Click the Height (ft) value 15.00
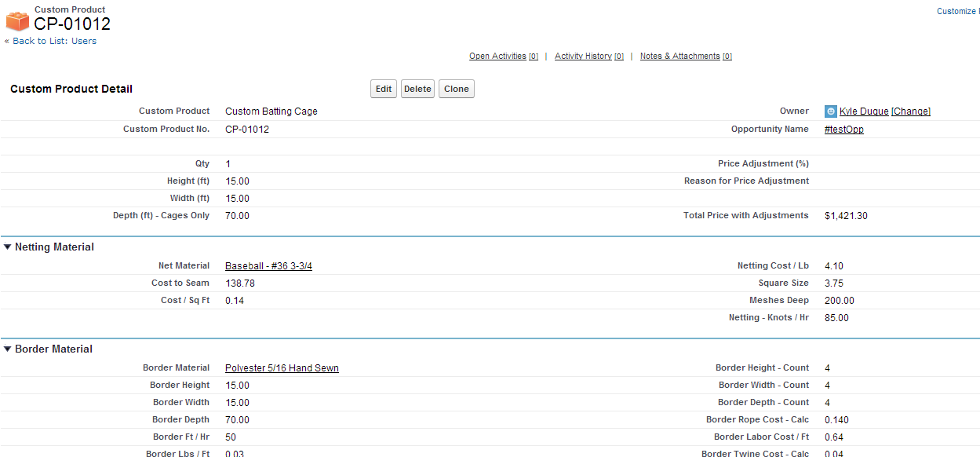The height and width of the screenshot is (457, 980). click(237, 181)
